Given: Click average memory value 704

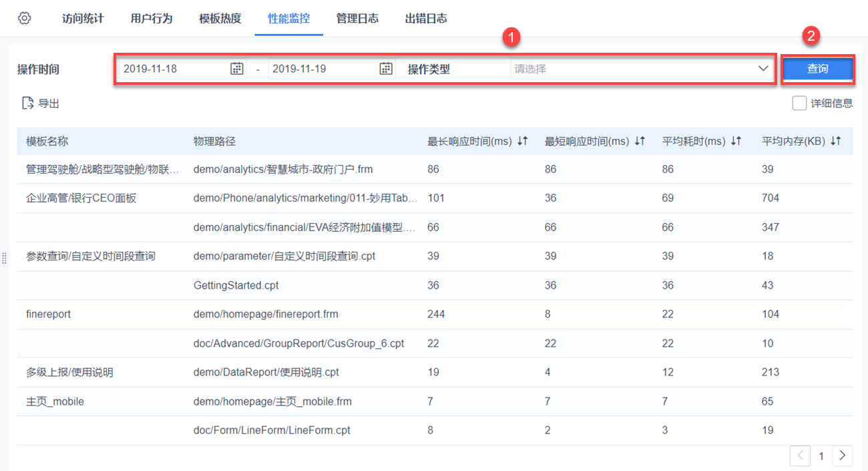Looking at the screenshot, I should tap(771, 198).
